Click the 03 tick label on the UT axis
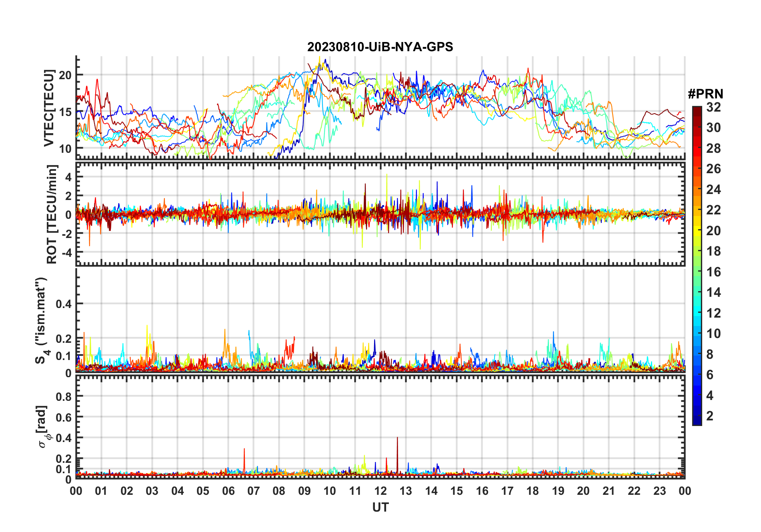761x532 pixels. pos(152,491)
